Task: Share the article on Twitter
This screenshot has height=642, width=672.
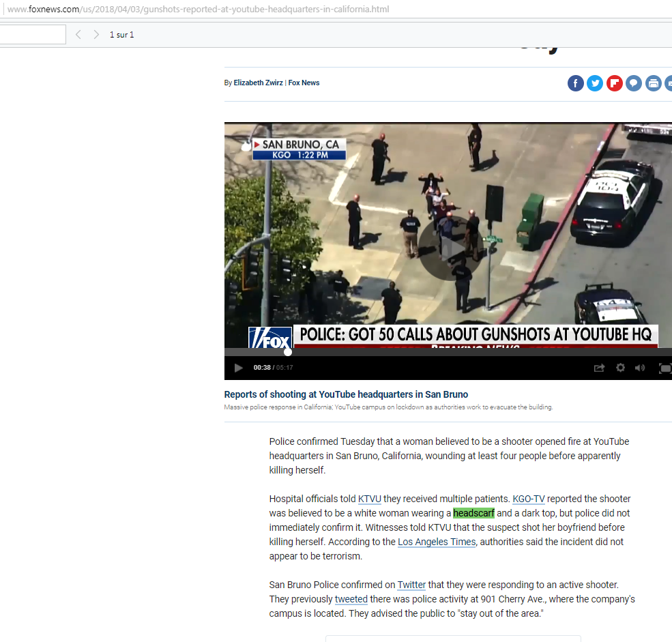Action: point(595,83)
